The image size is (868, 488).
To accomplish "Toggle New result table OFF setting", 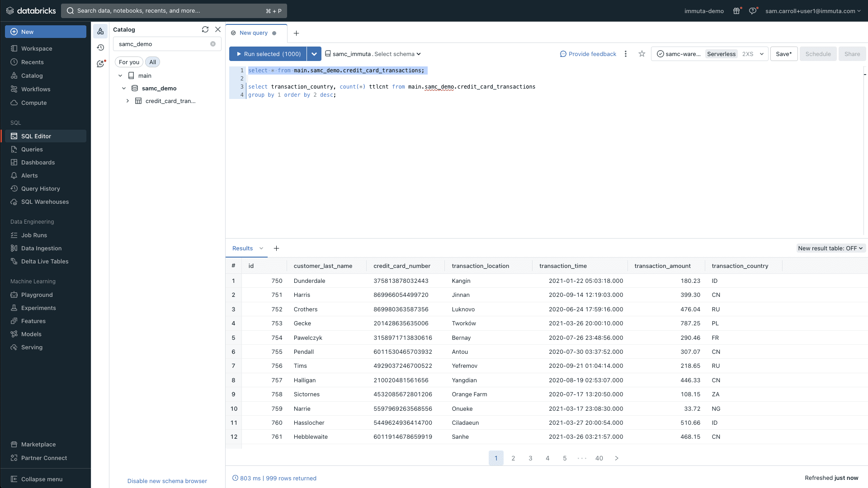I will [830, 248].
